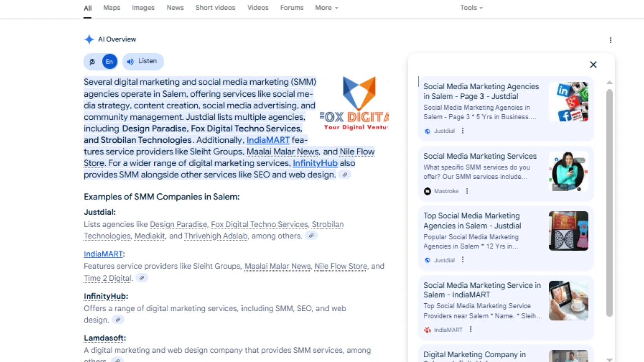Click the Examples of SMM Companies in Salem heading

click(162, 197)
